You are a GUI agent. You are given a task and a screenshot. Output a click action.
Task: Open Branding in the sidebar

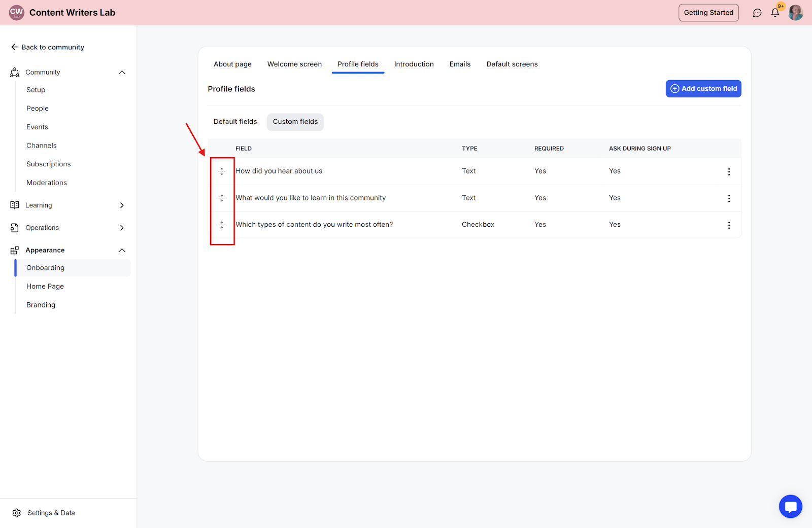tap(41, 305)
